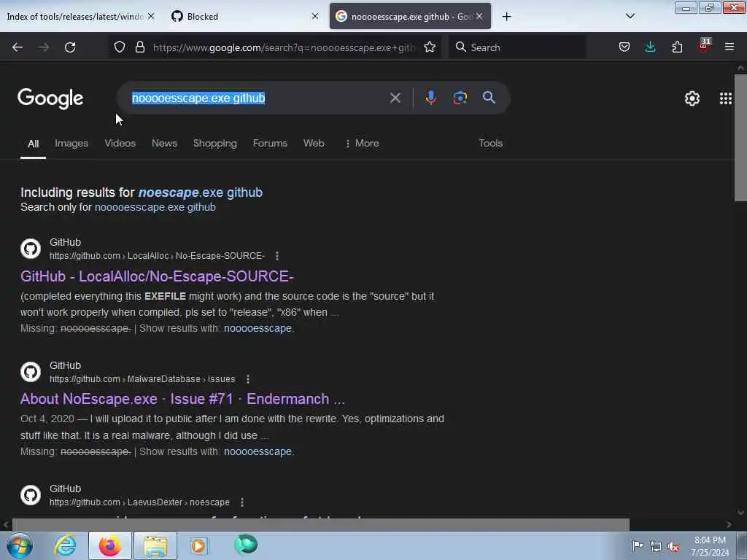
Task: Launch Internet Explorer from taskbar
Action: pyautogui.click(x=65, y=545)
